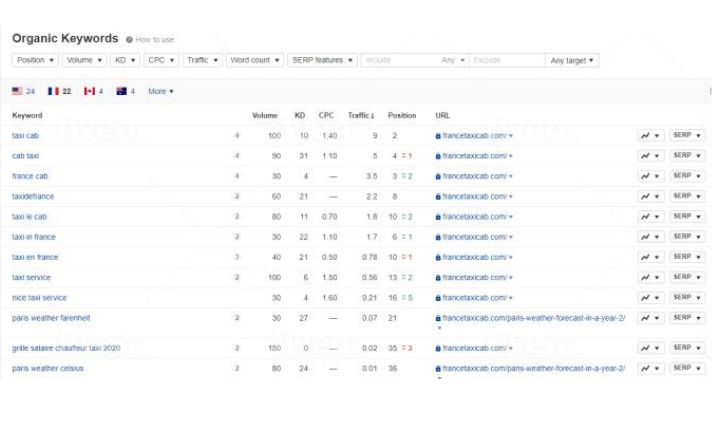Open trend chart for taxi cab row
The height and width of the screenshot is (430, 712).
click(651, 135)
